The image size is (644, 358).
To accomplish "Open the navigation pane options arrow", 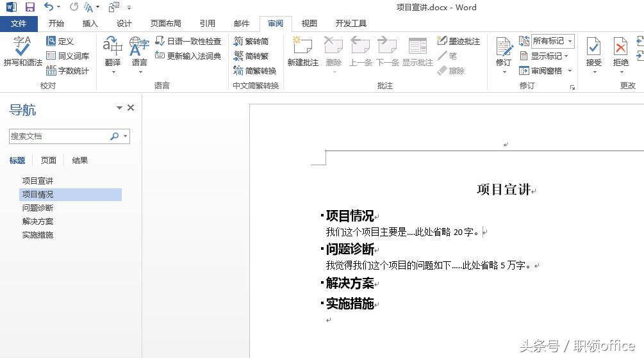I will click(119, 108).
